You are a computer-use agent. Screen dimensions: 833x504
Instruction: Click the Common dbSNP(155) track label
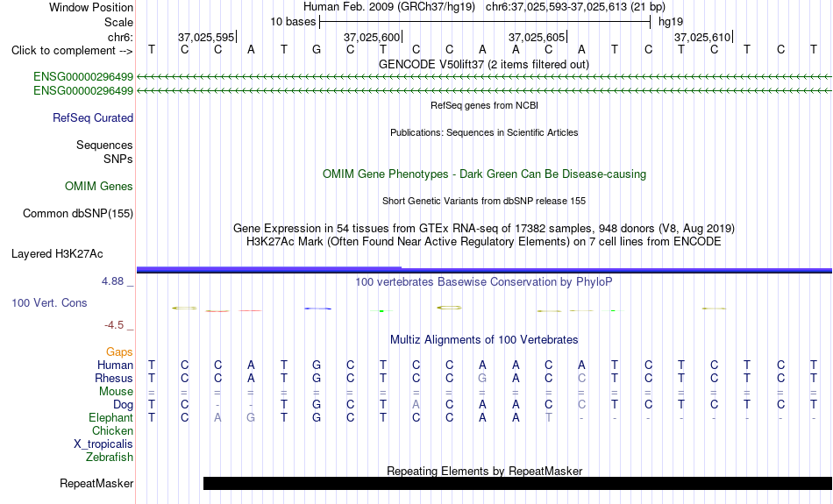(78, 214)
